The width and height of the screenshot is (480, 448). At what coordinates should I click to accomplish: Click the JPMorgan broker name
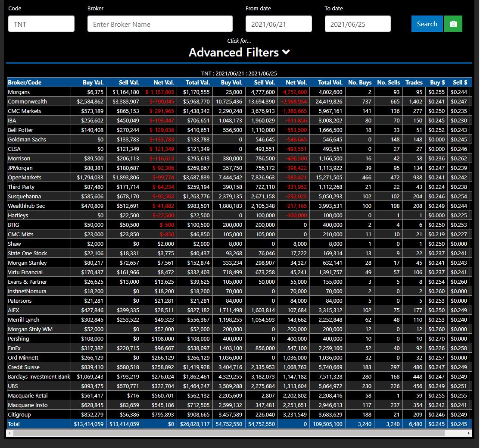click(x=20, y=168)
